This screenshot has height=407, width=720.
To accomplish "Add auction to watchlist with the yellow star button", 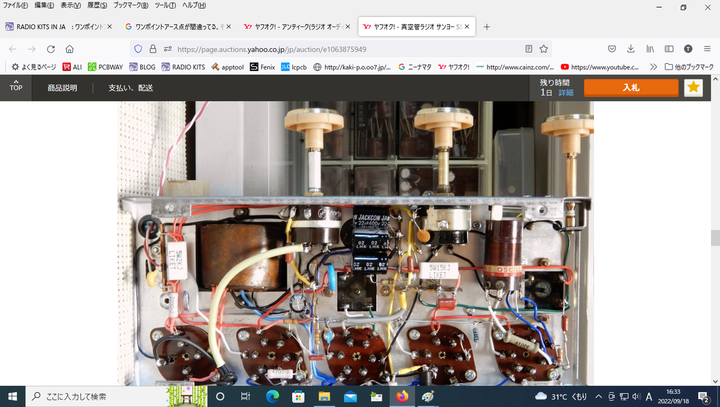I will point(693,88).
